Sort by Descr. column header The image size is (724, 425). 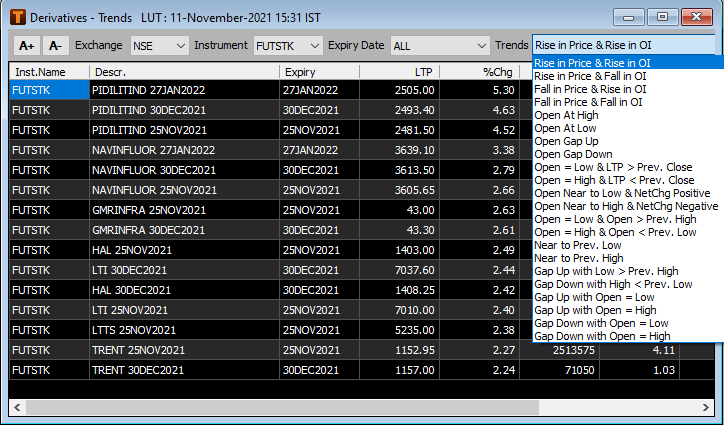coord(184,72)
